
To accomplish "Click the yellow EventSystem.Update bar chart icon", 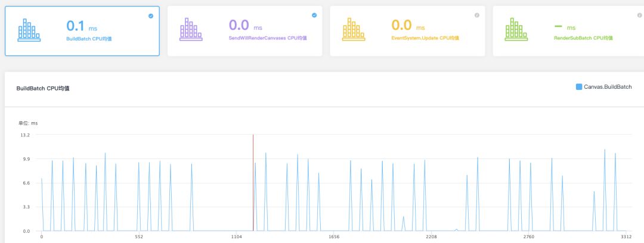I will click(354, 30).
